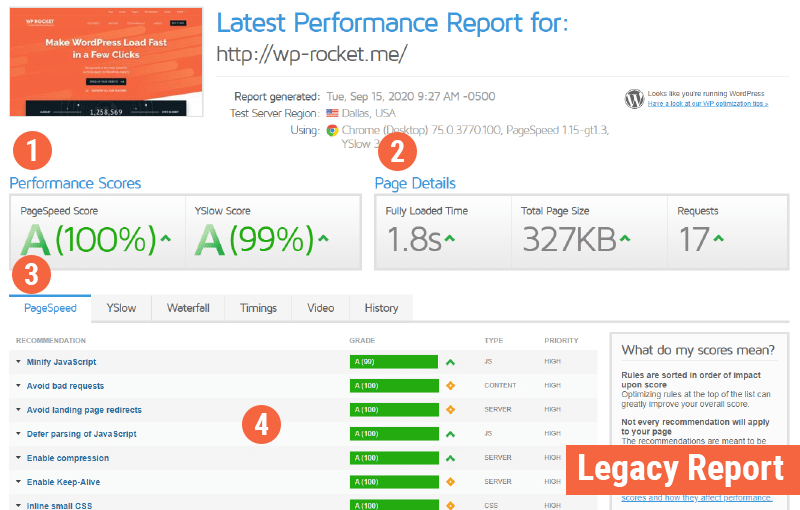Click the 1.8s Fully Loaded Time value
Viewport: 800px width, 510px height.
coord(414,239)
